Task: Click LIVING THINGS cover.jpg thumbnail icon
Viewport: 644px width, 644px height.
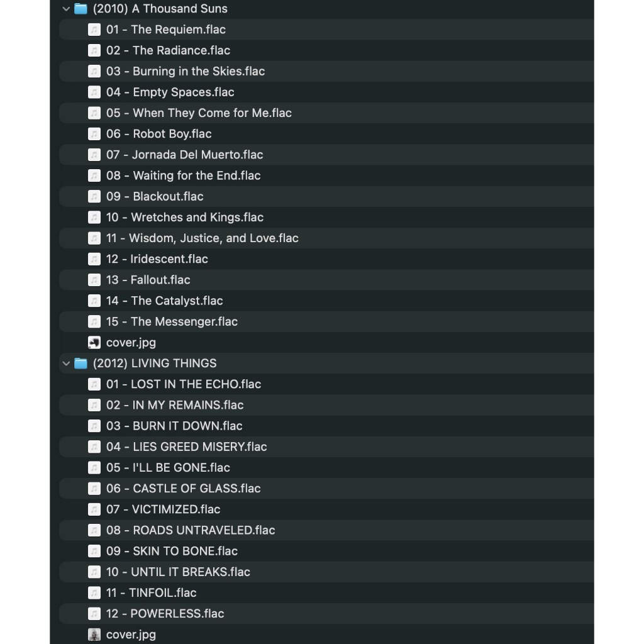Action: (x=94, y=635)
